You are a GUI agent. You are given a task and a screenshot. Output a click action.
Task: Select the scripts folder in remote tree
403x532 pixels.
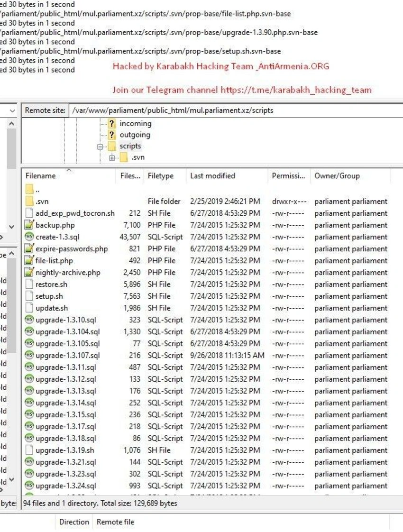[x=130, y=146]
